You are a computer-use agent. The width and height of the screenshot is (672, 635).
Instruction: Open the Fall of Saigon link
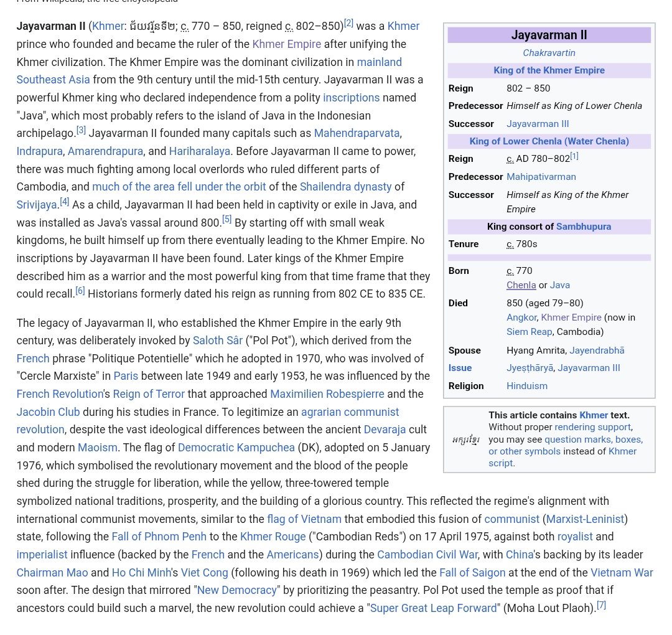(472, 573)
